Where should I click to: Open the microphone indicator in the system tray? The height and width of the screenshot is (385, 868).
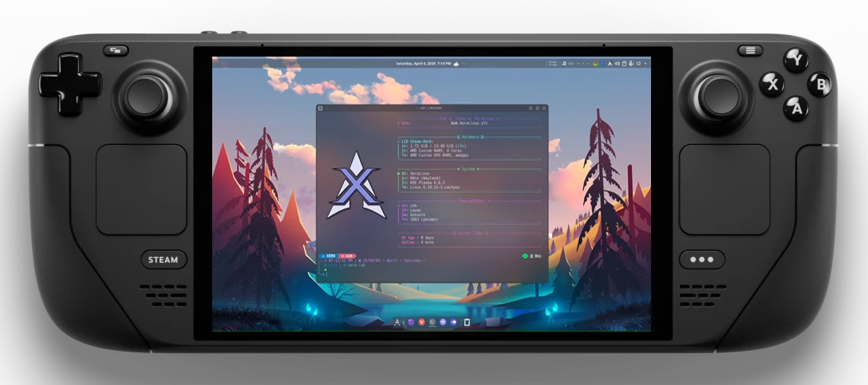tap(631, 64)
